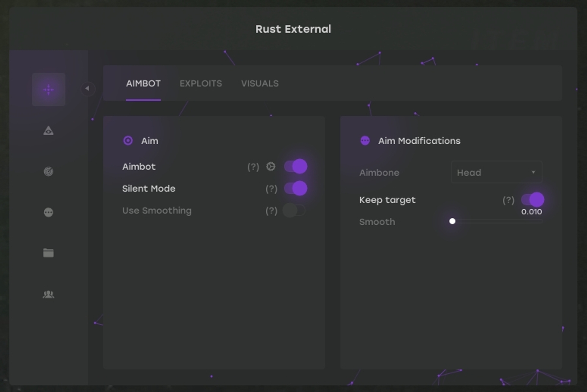Click the help mark next to Keep target

508,200
